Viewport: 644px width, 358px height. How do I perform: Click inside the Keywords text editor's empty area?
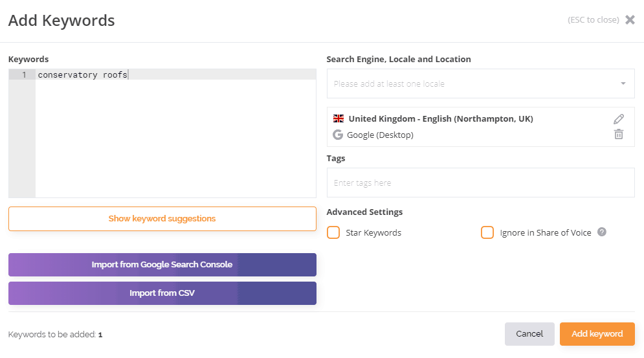(x=175, y=142)
